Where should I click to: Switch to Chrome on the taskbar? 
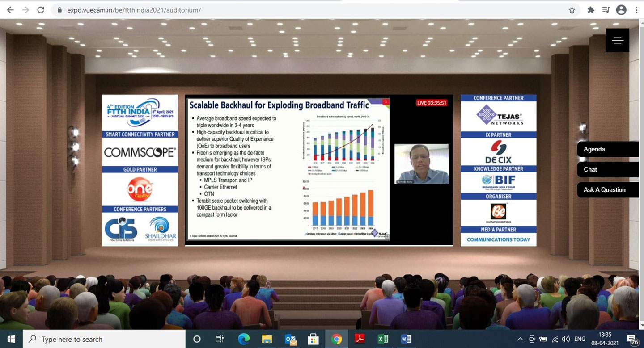[x=337, y=339]
